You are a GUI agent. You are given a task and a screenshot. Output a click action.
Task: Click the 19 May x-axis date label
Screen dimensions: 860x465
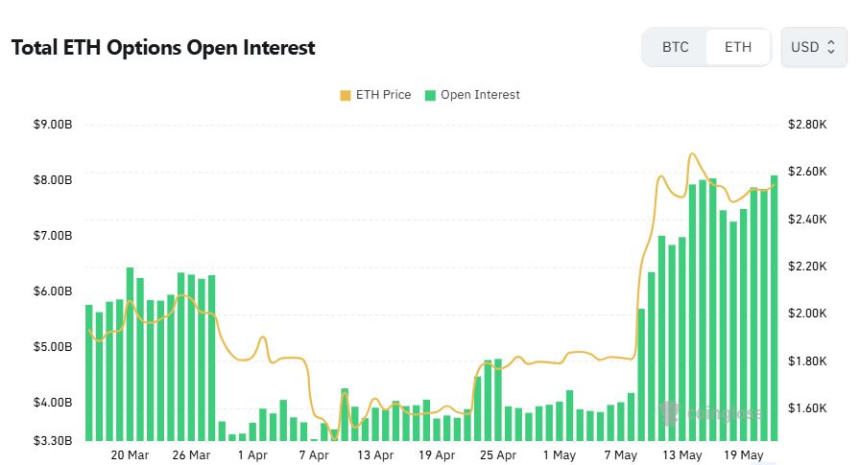pos(743,455)
